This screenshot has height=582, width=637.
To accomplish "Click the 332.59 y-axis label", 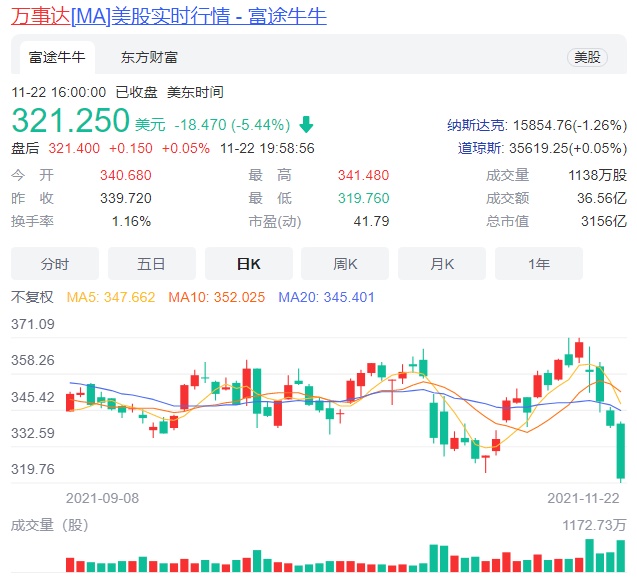I will tap(32, 433).
